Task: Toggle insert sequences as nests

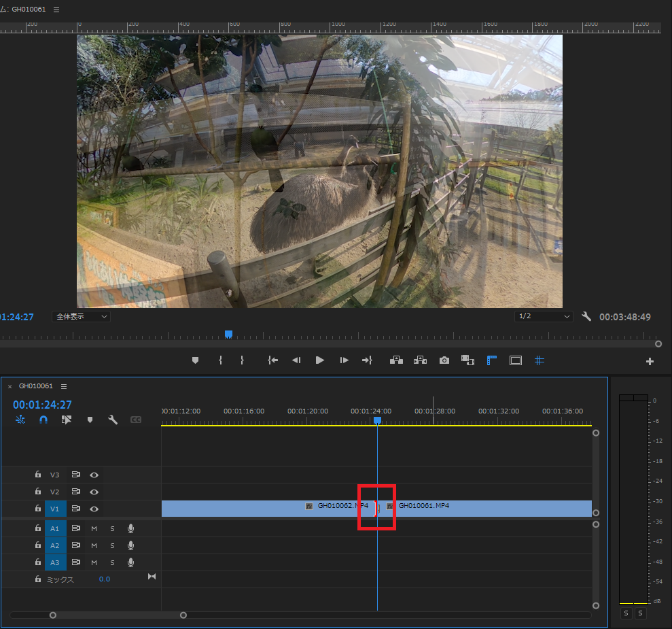Action: coord(20,420)
